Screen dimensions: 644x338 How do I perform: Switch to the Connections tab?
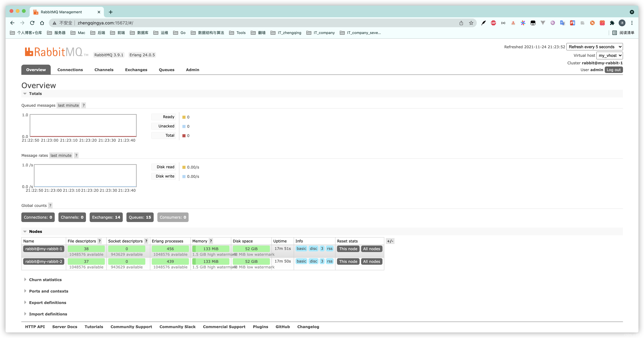tap(70, 70)
